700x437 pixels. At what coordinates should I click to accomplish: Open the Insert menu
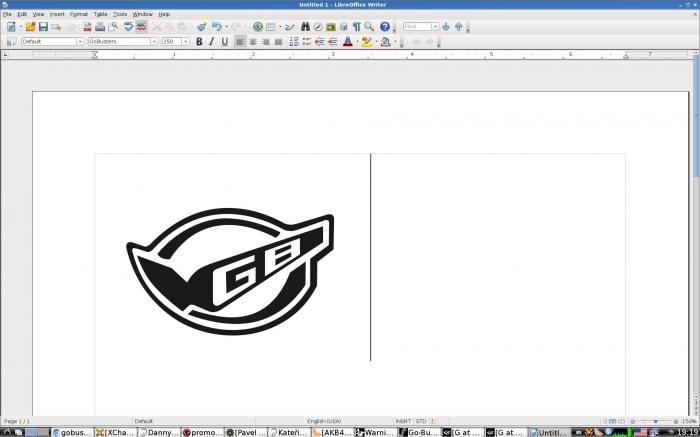[x=57, y=14]
